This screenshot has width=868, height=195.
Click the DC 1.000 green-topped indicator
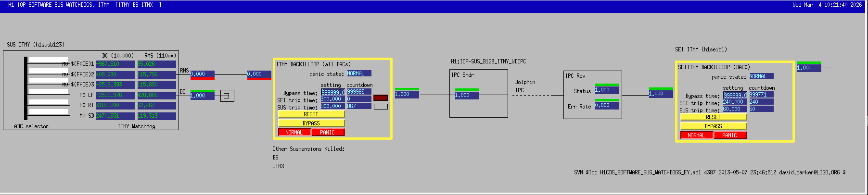coord(202,95)
